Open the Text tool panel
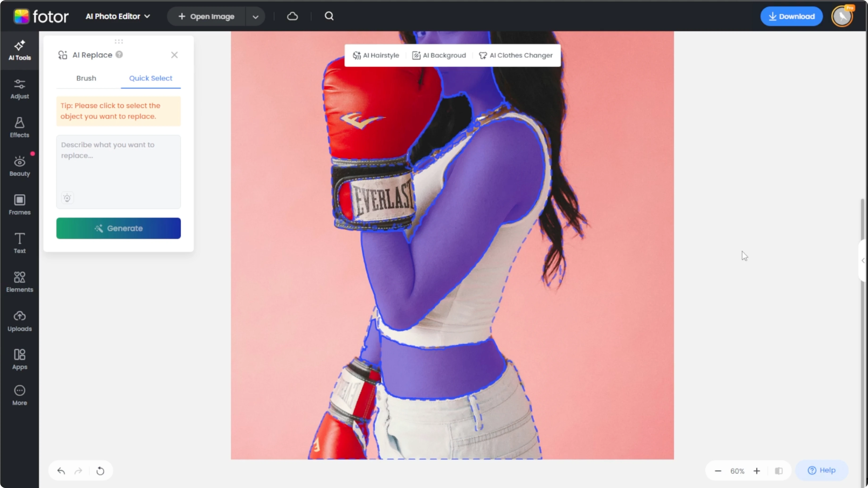868x488 pixels. click(20, 244)
